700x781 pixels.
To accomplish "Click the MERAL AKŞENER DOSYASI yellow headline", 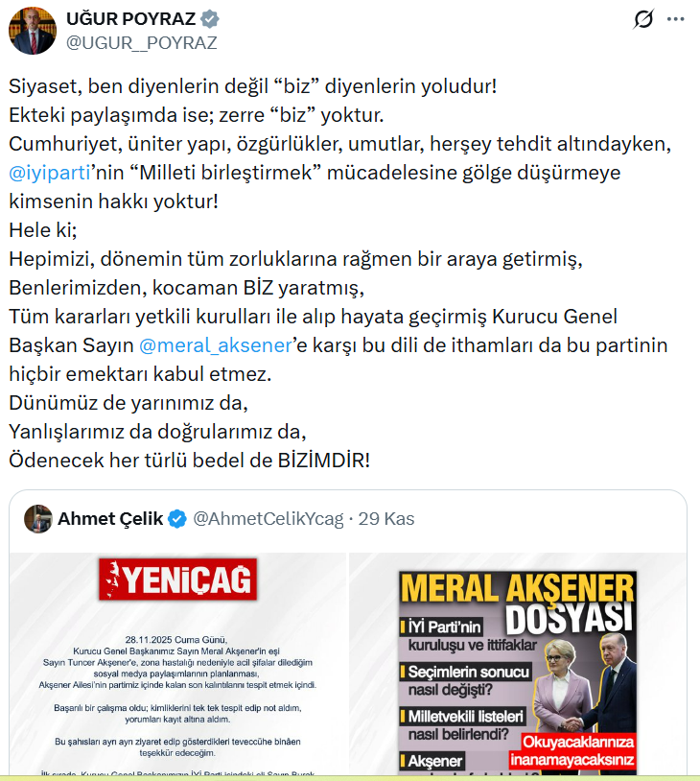I will tap(518, 603).
